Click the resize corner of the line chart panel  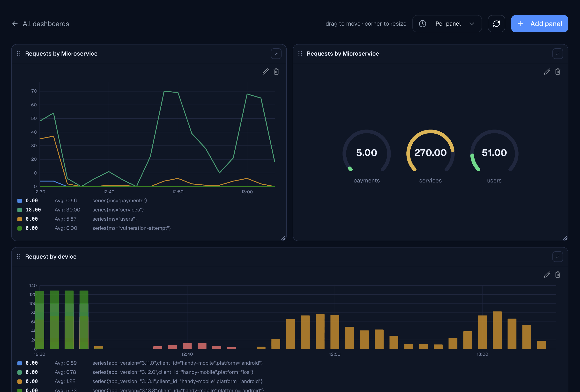pos(283,238)
